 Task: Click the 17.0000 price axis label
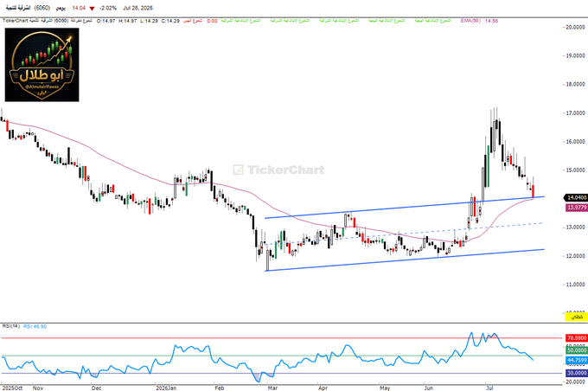(575, 113)
